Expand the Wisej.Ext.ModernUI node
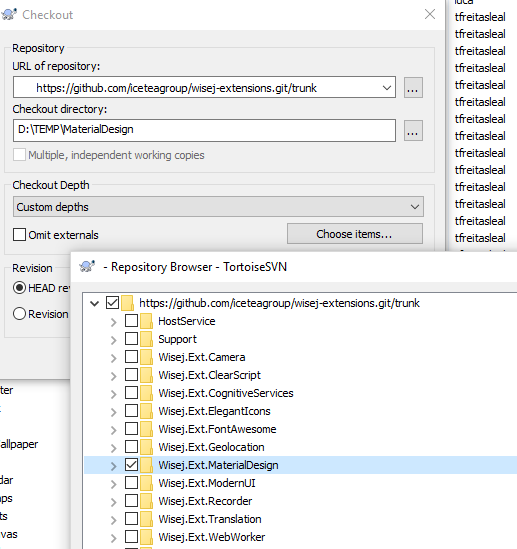Image resolution: width=517 pixels, height=549 pixels. 113,484
